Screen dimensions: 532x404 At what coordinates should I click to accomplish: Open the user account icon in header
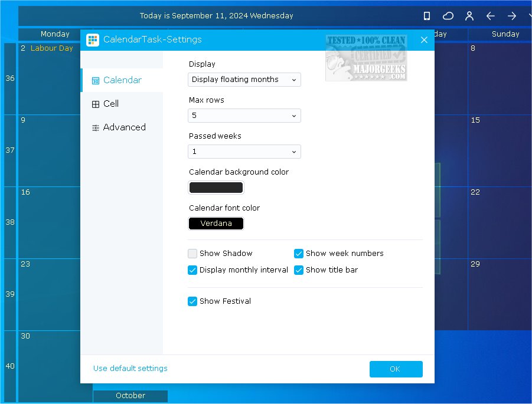[469, 16]
